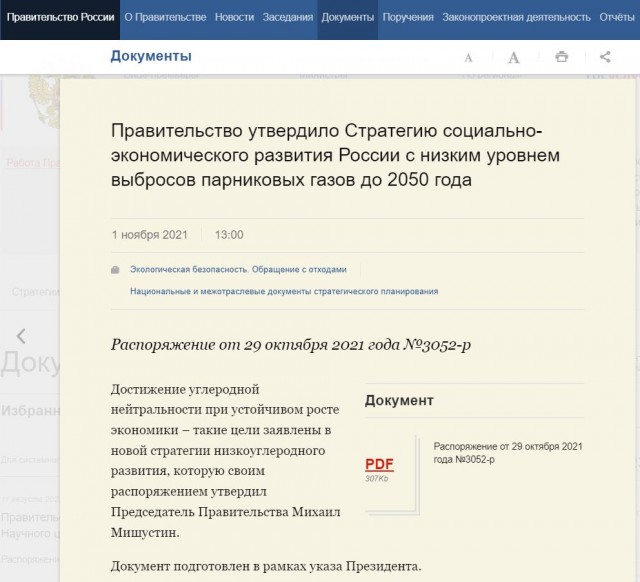This screenshot has width=640, height=582.
Task: Go to the Новости section
Action: (x=234, y=17)
